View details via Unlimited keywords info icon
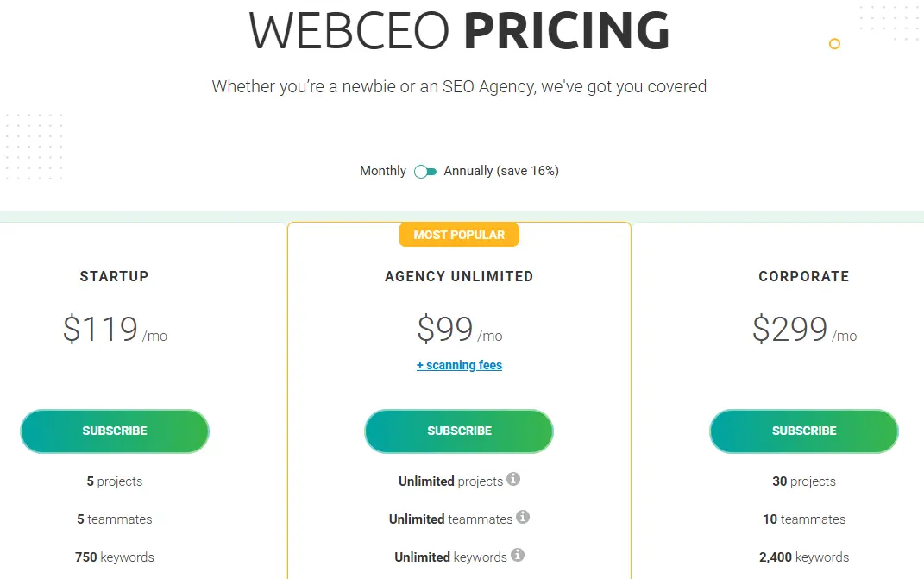Screen dimensions: 924x579 click(x=517, y=556)
